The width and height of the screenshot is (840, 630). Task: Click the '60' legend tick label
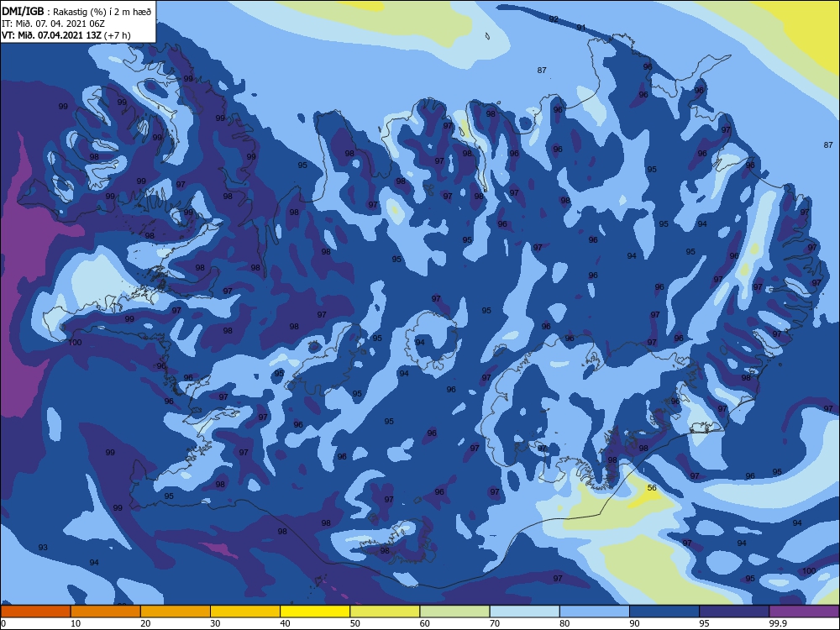[x=425, y=623]
